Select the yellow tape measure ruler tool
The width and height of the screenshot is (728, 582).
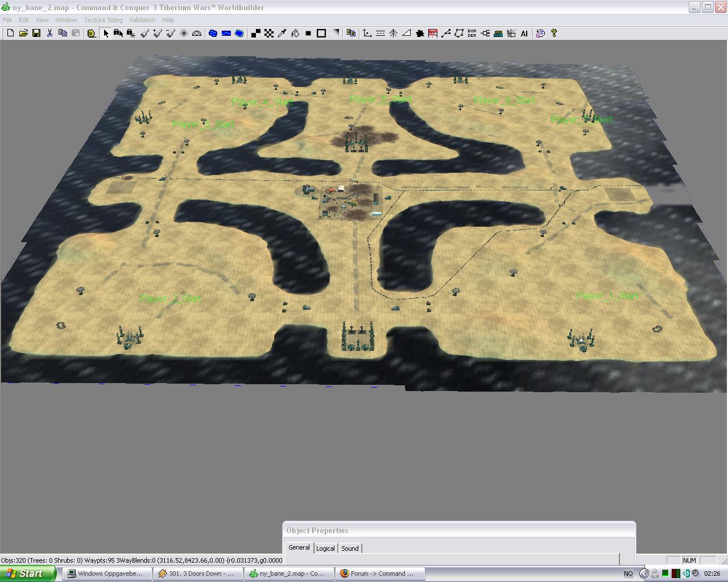pos(92,34)
